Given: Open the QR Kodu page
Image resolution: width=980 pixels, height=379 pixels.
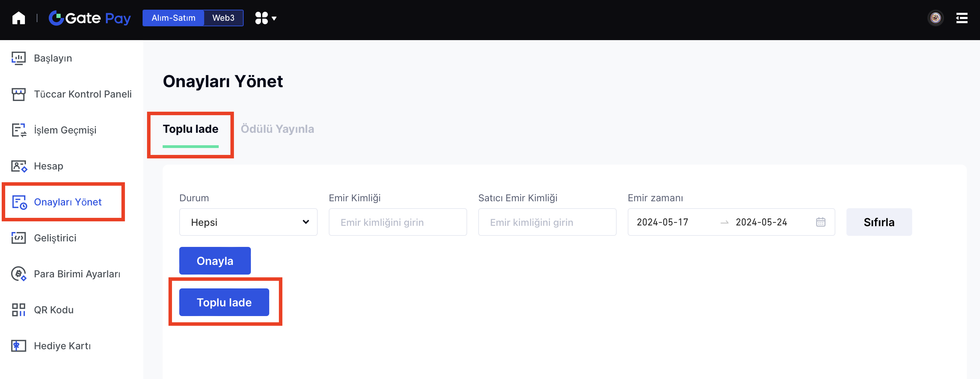Looking at the screenshot, I should tap(54, 310).
